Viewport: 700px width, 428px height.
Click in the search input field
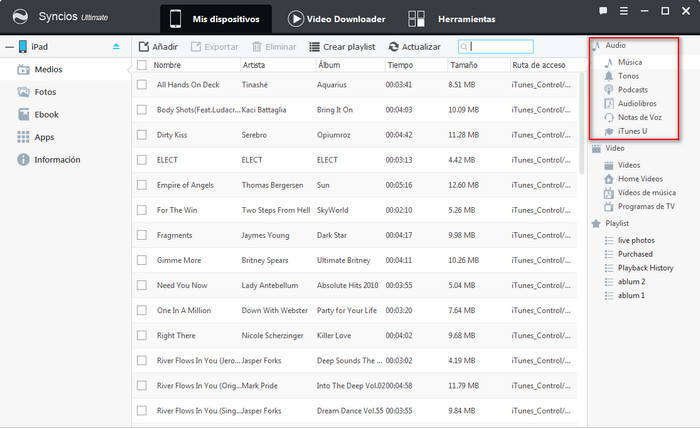pyautogui.click(x=496, y=46)
